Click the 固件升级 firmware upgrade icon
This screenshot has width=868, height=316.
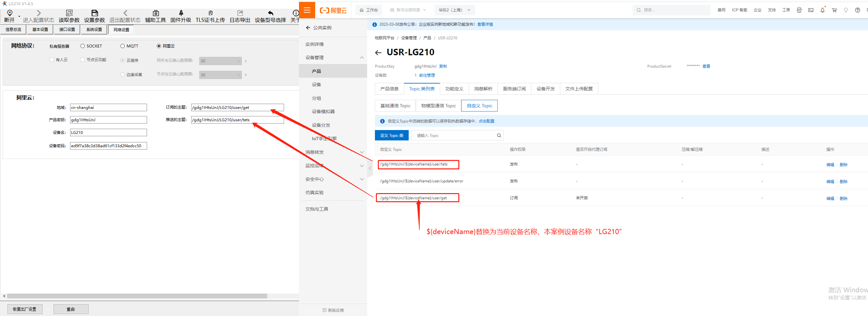181,13
